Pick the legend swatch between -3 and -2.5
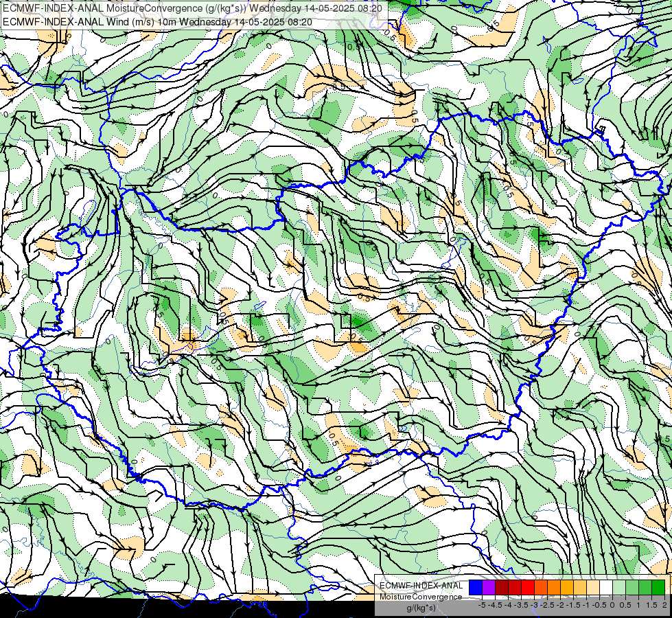This screenshot has height=618, width=672. 541,588
